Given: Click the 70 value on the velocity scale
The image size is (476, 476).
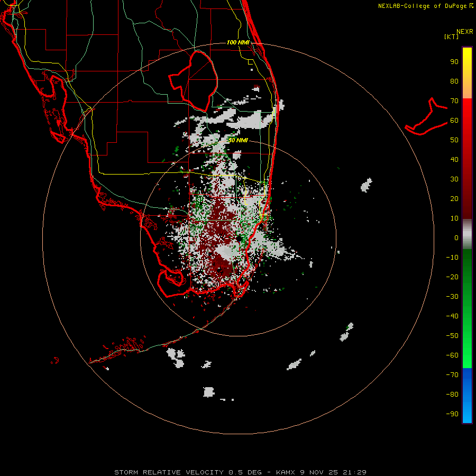Looking at the screenshot, I should click(454, 101).
